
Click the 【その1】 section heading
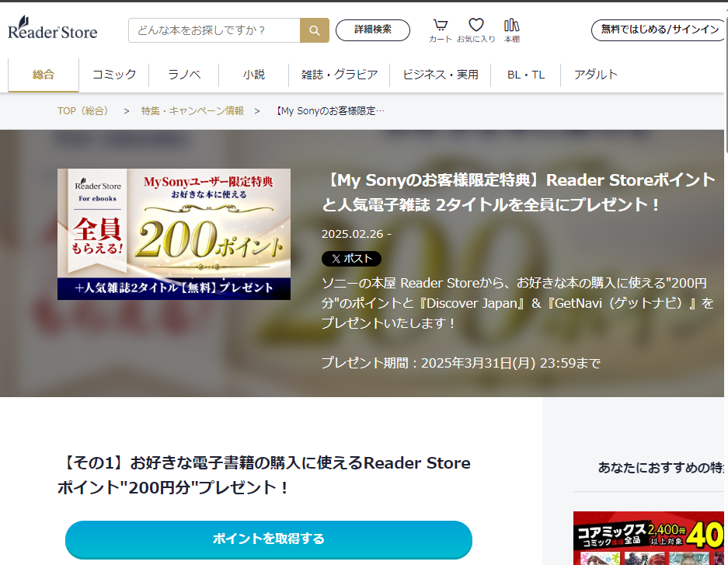pyautogui.click(x=264, y=476)
